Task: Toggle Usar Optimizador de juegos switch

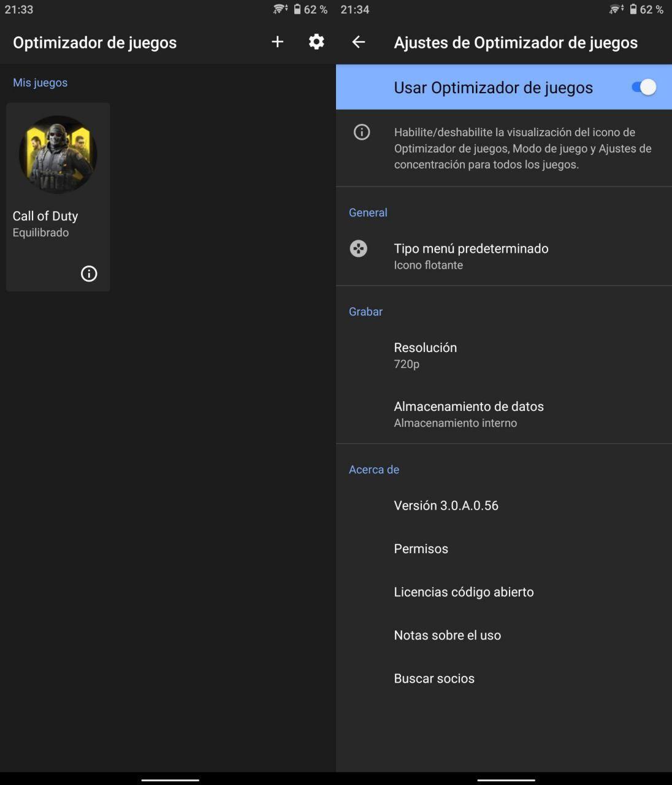Action: 644,87
